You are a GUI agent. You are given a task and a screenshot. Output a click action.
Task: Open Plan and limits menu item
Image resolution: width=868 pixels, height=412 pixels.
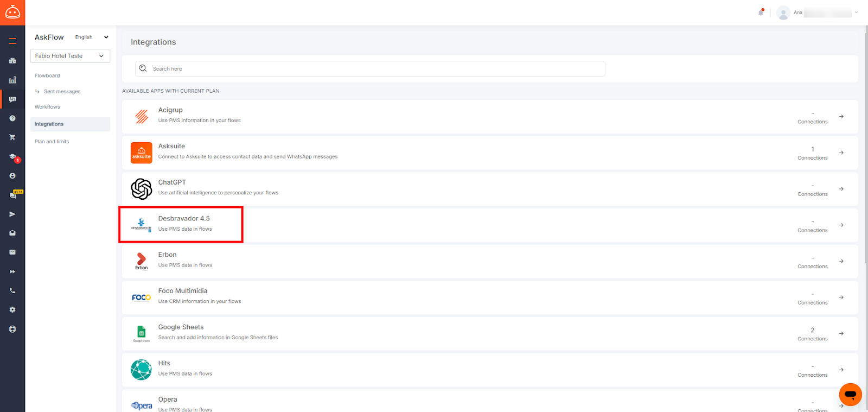tap(52, 142)
